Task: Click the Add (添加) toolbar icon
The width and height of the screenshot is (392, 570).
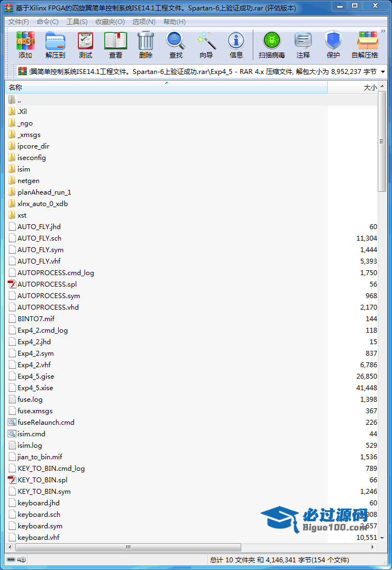Action: [25, 45]
